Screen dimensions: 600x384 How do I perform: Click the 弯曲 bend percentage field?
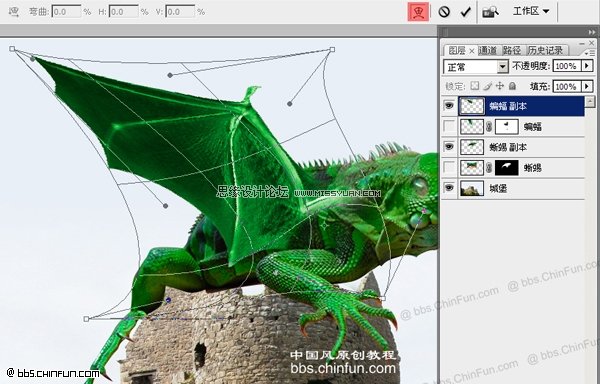coord(67,12)
